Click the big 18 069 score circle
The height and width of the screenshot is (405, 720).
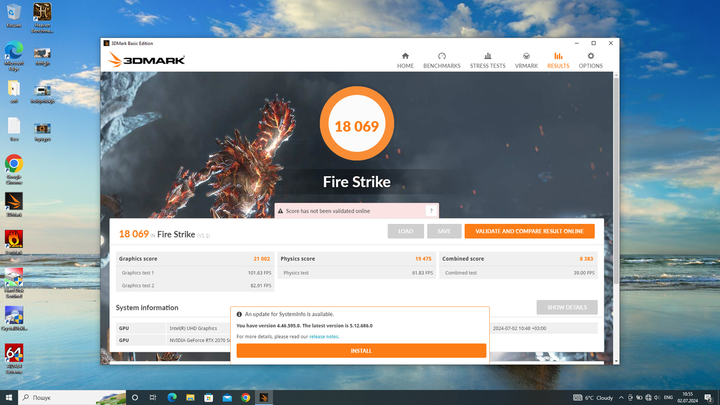(x=357, y=124)
